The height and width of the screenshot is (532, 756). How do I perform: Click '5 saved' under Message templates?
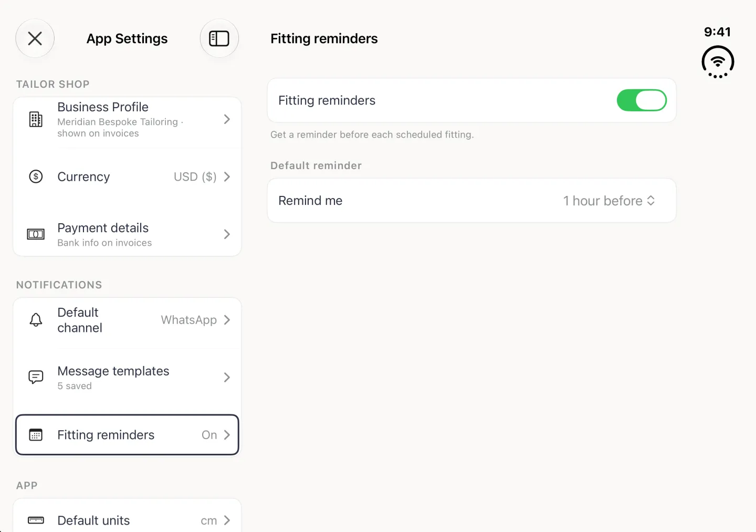tap(75, 386)
